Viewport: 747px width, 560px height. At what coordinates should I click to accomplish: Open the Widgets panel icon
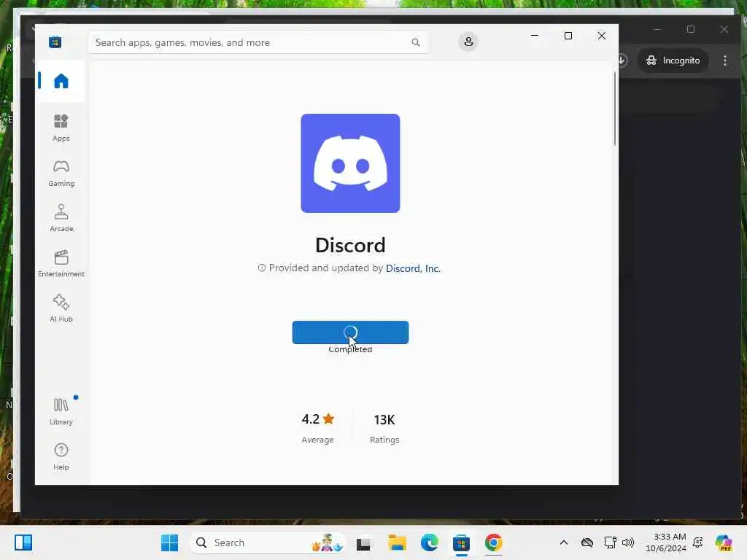23,542
